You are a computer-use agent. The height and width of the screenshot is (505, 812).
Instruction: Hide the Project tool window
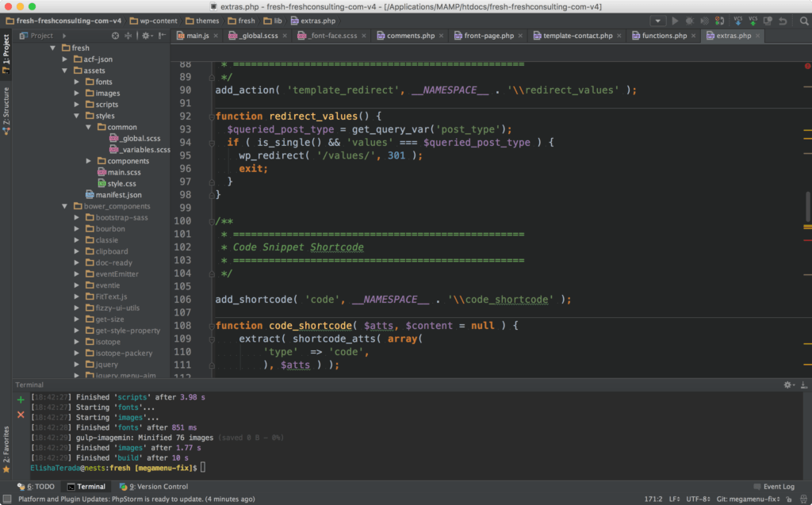pyautogui.click(x=161, y=36)
